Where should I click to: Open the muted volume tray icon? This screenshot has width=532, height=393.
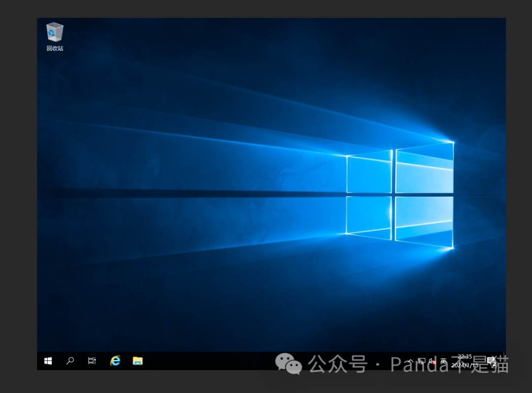click(x=432, y=361)
